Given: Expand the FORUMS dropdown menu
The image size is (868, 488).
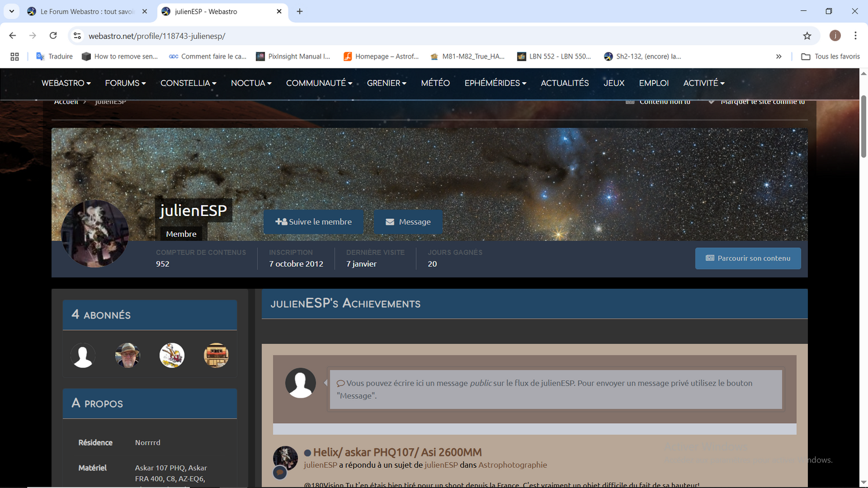Looking at the screenshot, I should (125, 83).
